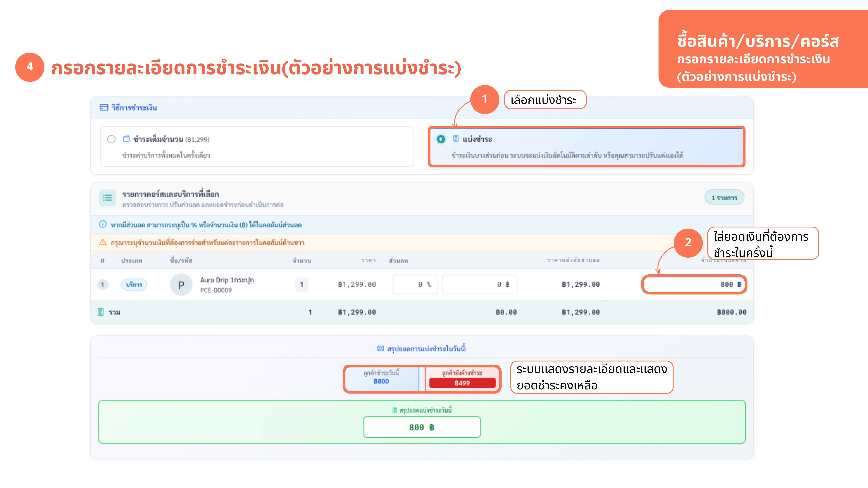The width and height of the screenshot is (868, 488).
Task: Click the quantity box showing 1
Action: tap(302, 285)
